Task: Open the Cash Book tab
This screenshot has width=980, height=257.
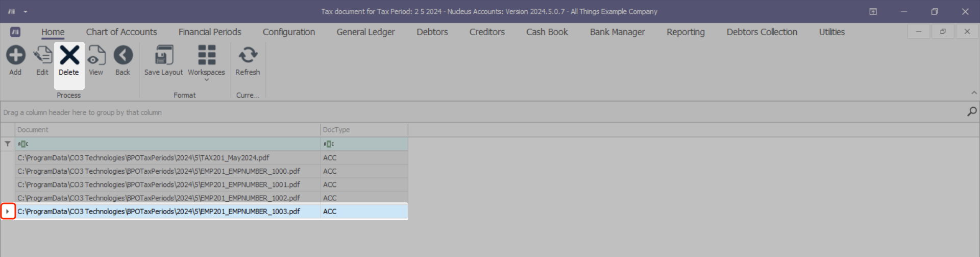Action: point(547,32)
